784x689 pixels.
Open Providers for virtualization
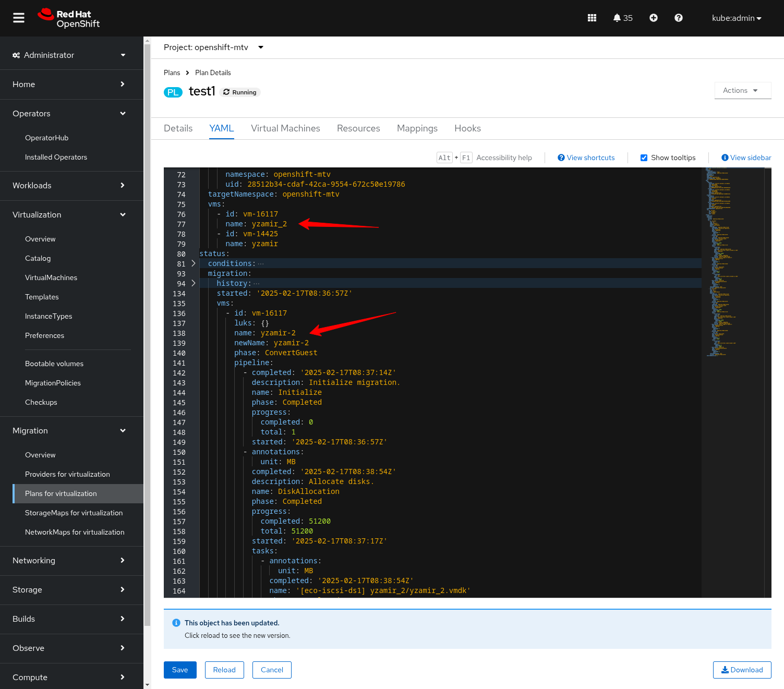(x=71, y=474)
